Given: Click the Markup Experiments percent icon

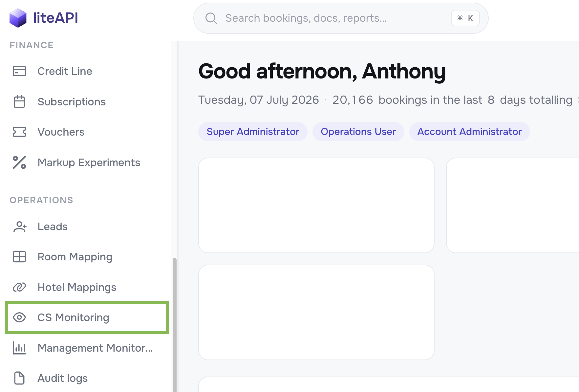Looking at the screenshot, I should (x=19, y=163).
